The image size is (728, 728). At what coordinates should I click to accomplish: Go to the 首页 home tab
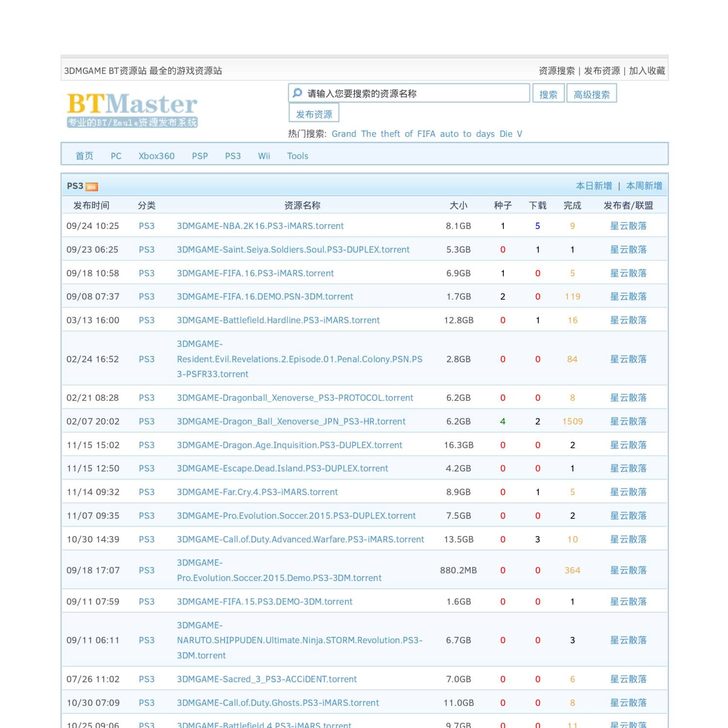pyautogui.click(x=84, y=156)
